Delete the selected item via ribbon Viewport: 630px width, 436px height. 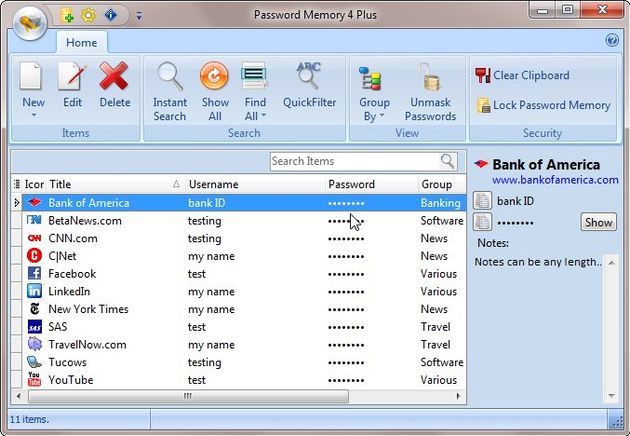pos(114,77)
